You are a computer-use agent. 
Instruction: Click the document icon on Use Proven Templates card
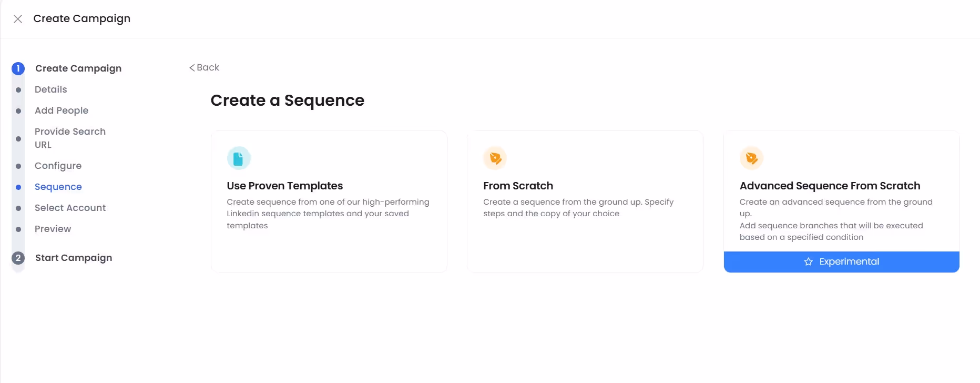coord(239,157)
